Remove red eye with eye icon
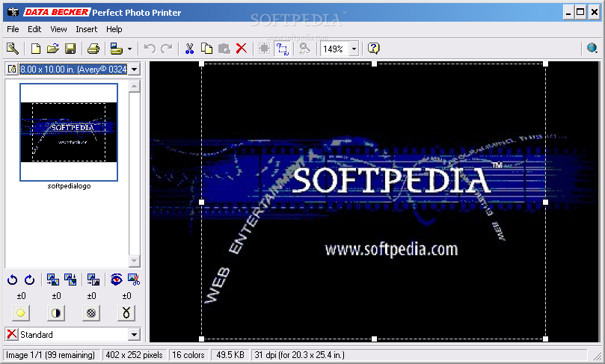 tap(116, 280)
